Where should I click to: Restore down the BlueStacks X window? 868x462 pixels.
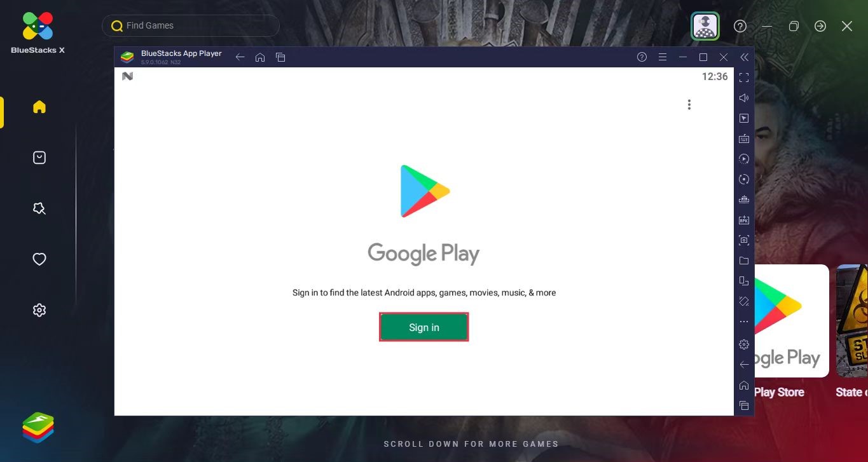point(794,26)
